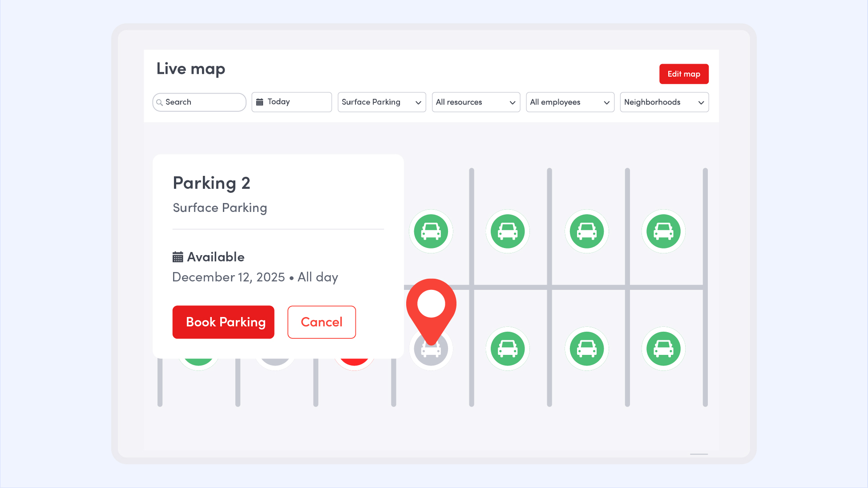Select top-left green car parking spot
This screenshot has width=868, height=488.
coord(431,232)
